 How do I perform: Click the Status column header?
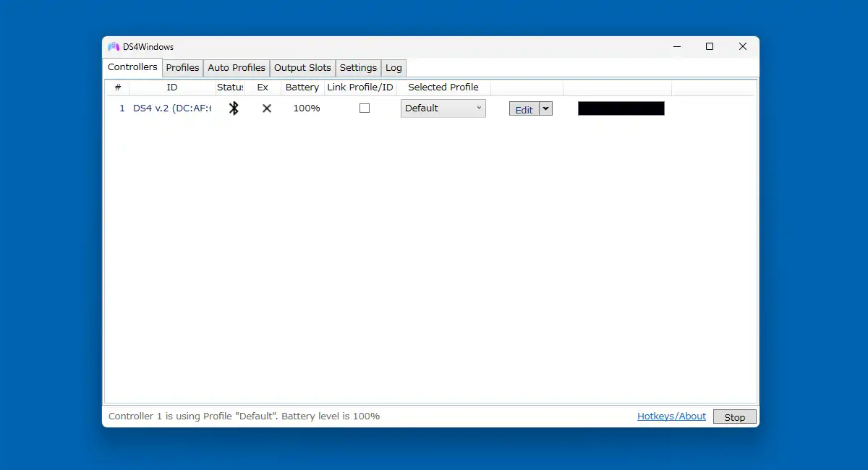click(230, 87)
